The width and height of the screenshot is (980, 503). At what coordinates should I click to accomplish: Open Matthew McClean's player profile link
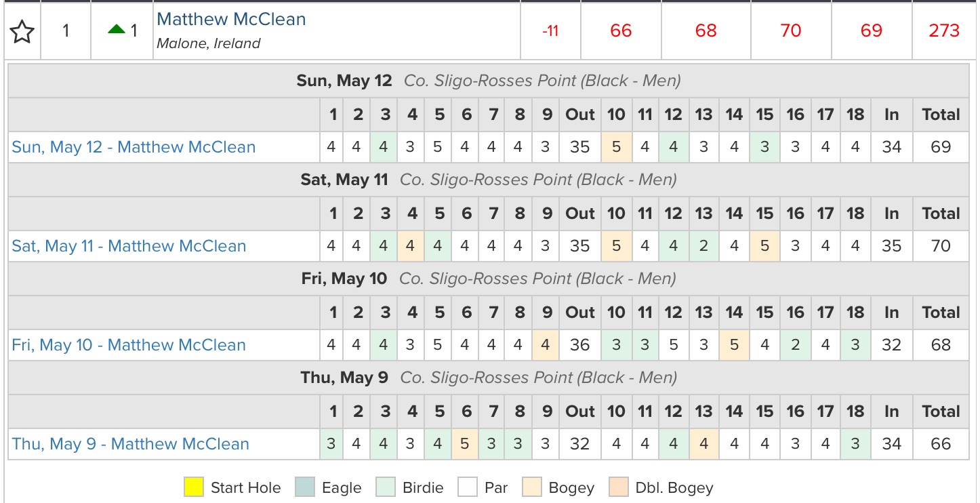[x=231, y=19]
